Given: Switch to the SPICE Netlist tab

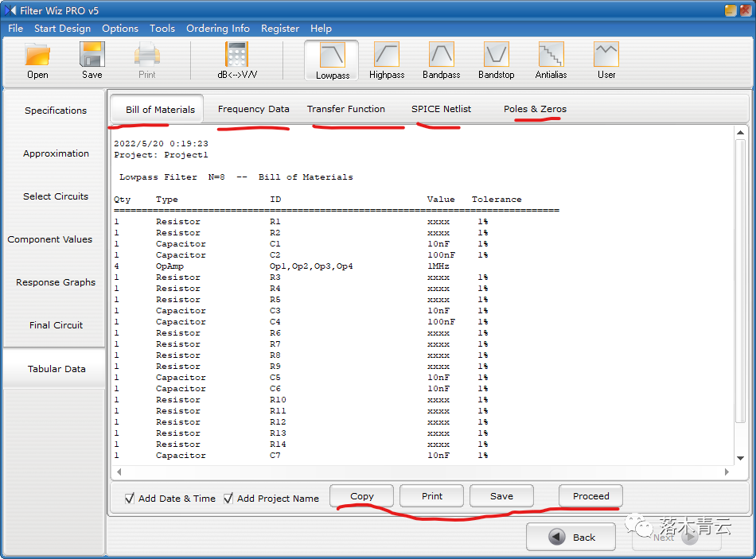Looking at the screenshot, I should [x=441, y=109].
